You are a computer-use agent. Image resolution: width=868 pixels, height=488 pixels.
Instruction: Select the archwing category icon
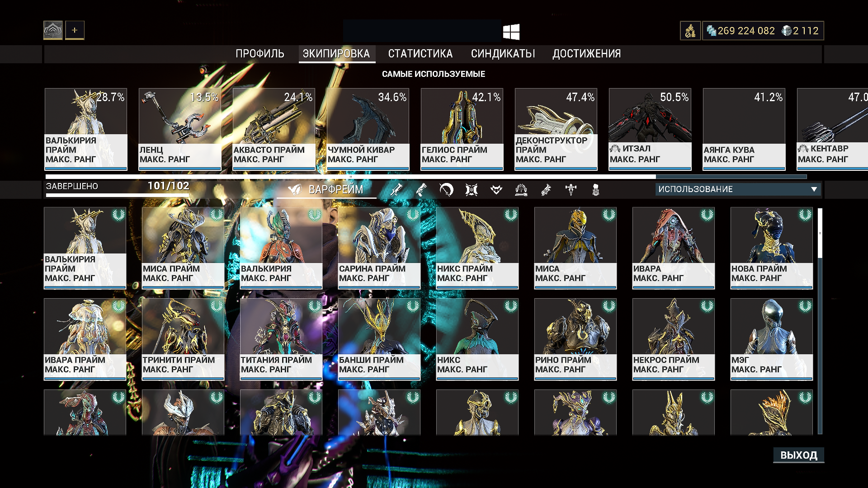521,190
